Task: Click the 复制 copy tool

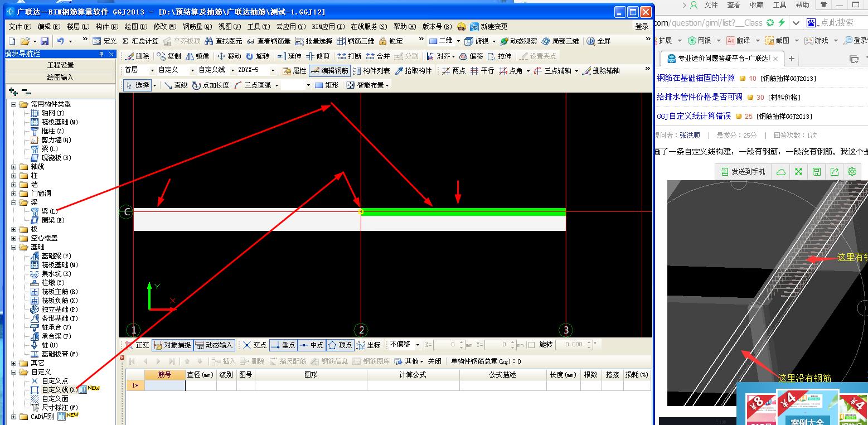Action: (x=169, y=56)
